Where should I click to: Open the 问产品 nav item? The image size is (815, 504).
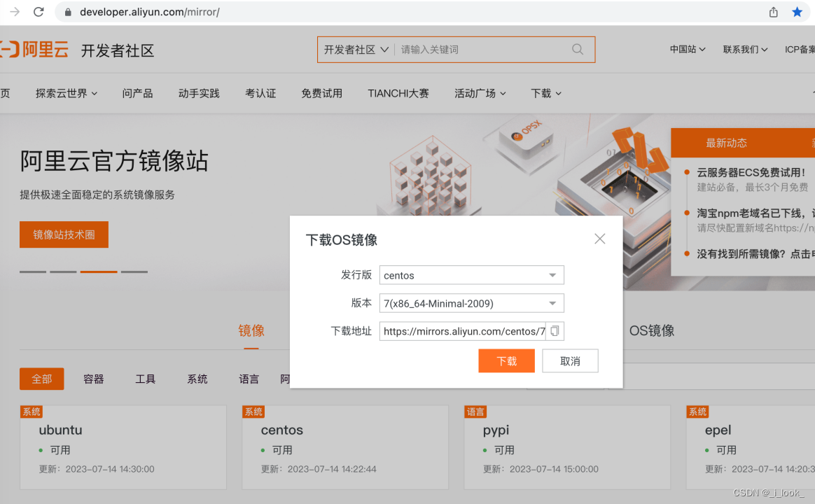coord(137,93)
